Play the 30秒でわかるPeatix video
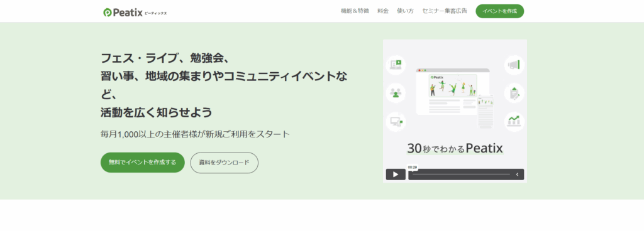The image size is (644, 231). click(x=396, y=175)
